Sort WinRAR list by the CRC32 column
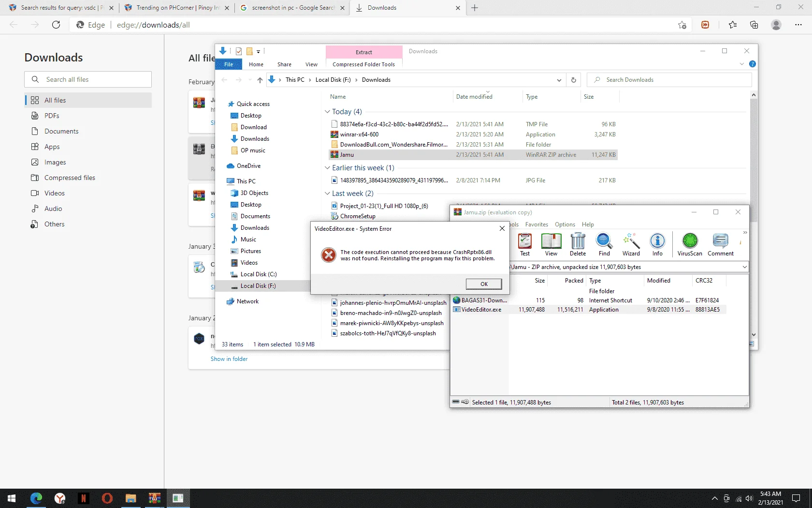This screenshot has height=508, width=812. [x=704, y=281]
